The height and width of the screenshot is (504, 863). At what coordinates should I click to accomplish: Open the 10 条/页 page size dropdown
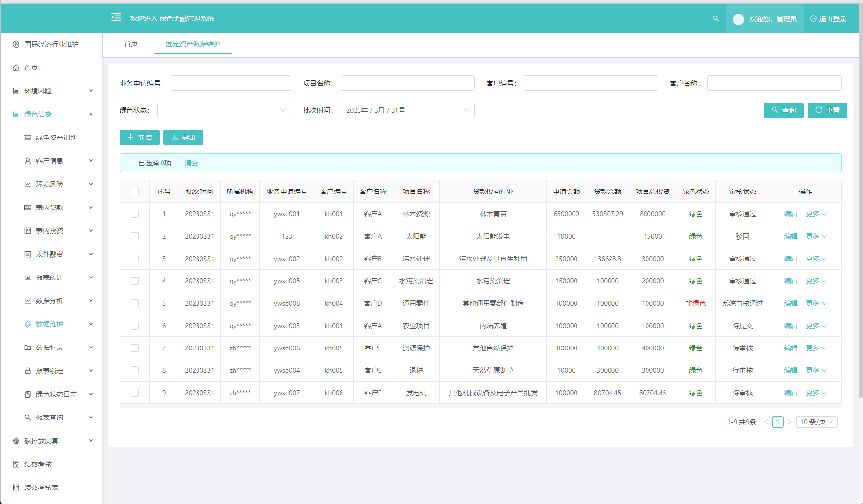[x=817, y=422]
